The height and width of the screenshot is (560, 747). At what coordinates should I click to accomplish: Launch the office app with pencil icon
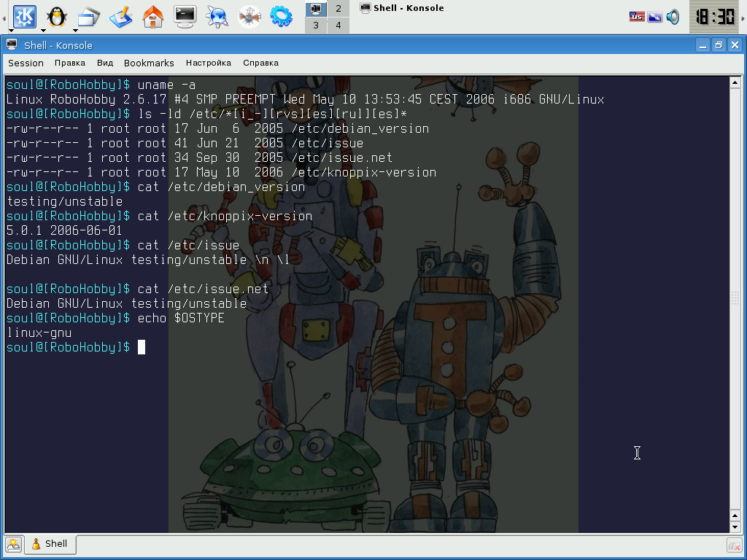coord(120,17)
